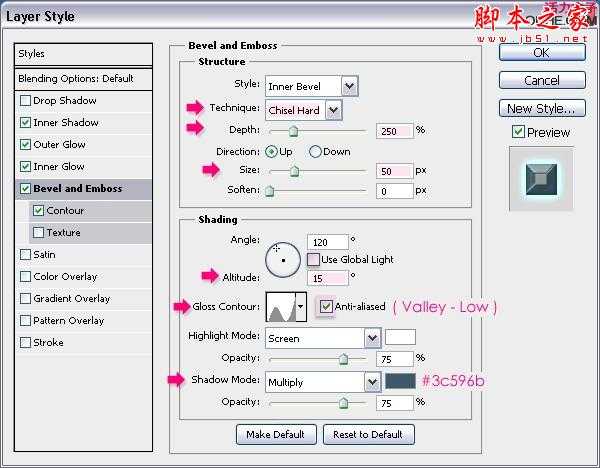Click the Highlight Opacity value field
This screenshot has height=468, width=600.
(395, 359)
